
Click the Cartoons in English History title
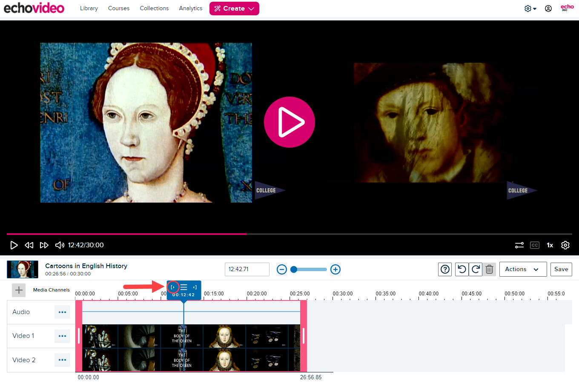point(86,266)
